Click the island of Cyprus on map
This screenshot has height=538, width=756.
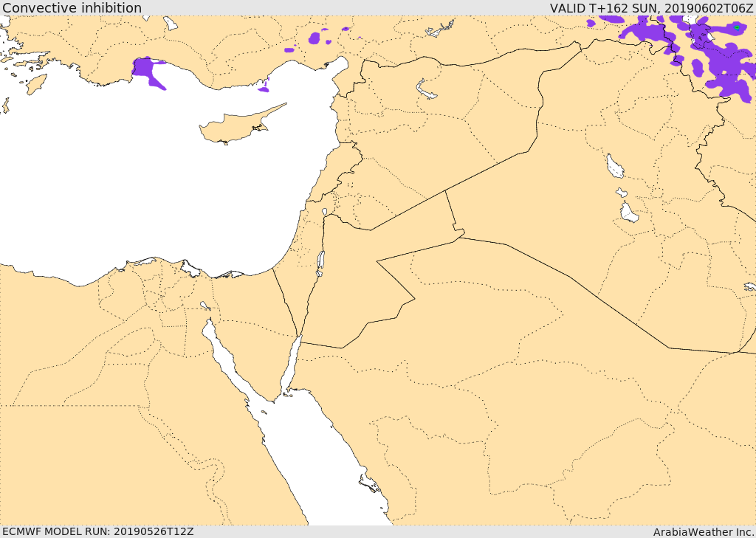237,127
